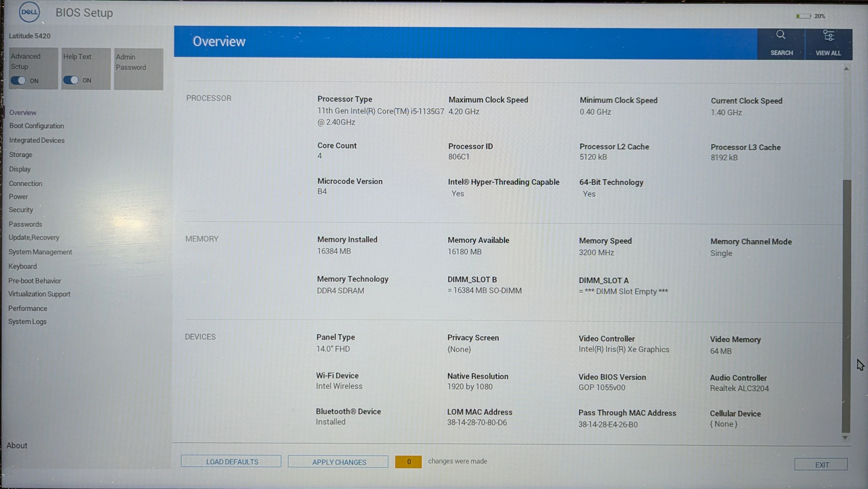Click Audio Controller value Realtek ALC3204
Screen dimensions: 868x489
tap(739, 388)
